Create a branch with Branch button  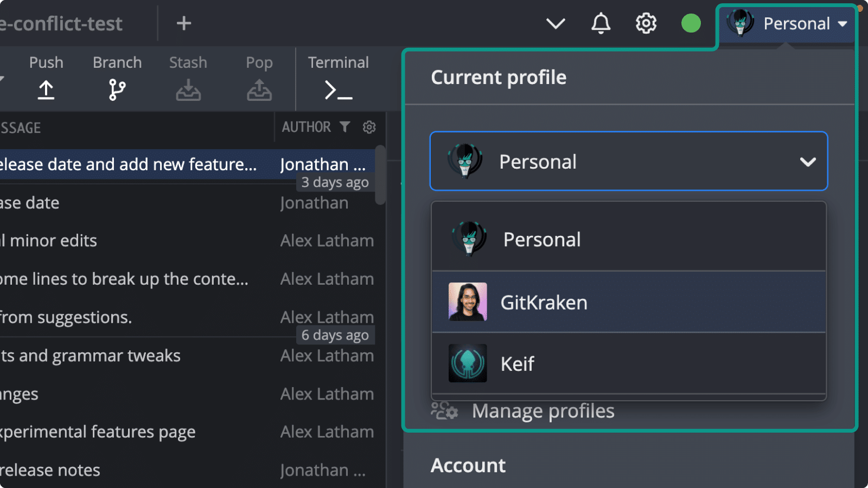tap(117, 77)
